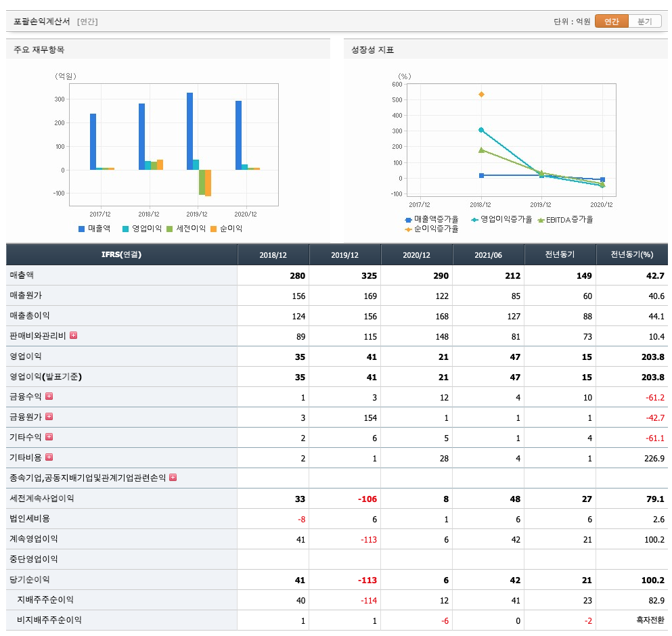Click the 포괄손익계산서 title
The height and width of the screenshot is (636, 672).
click(41, 22)
